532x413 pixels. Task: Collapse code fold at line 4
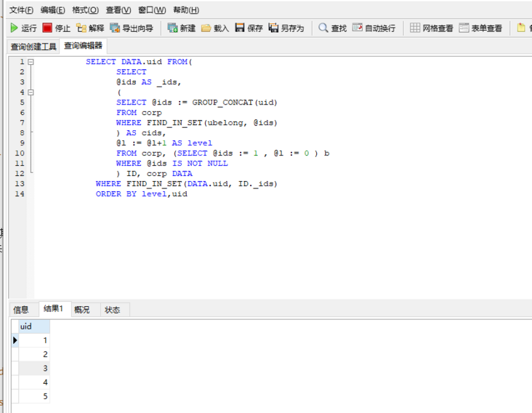31,92
